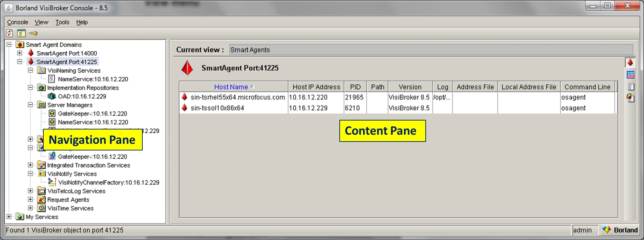The image size is (644, 240).
Task: Collapse the Server Managers node
Action: coord(30,105)
